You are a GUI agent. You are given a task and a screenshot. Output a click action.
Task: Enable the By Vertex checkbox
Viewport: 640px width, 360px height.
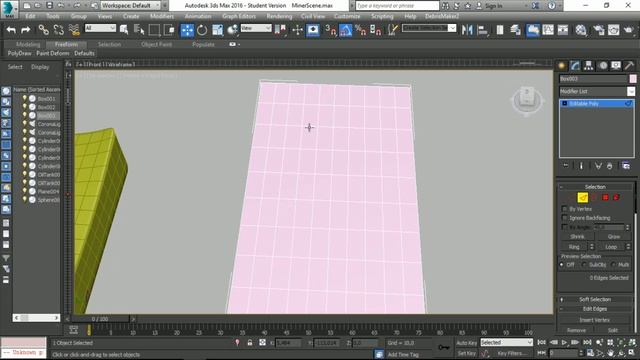[565, 209]
